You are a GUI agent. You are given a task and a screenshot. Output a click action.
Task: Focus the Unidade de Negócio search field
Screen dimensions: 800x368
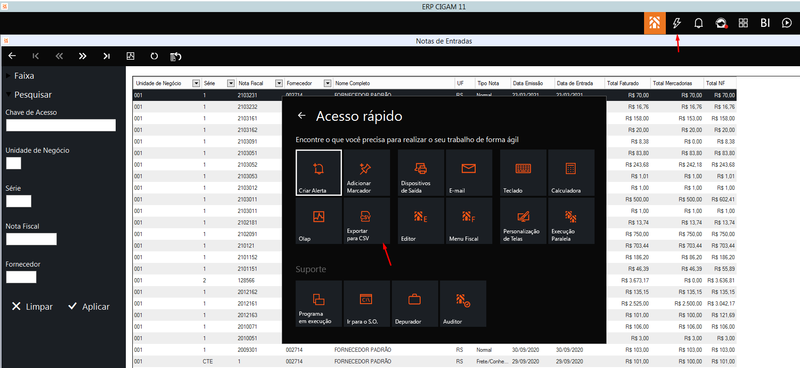tap(13, 163)
